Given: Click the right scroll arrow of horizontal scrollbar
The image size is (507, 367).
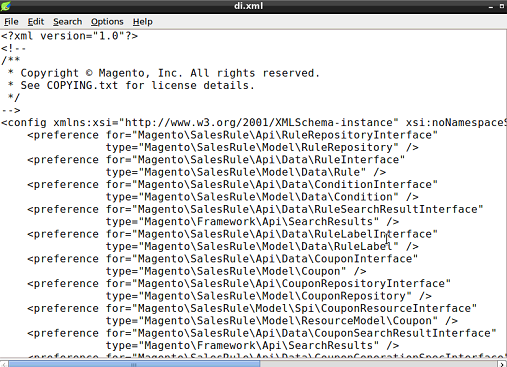Looking at the screenshot, I should click(502, 364).
